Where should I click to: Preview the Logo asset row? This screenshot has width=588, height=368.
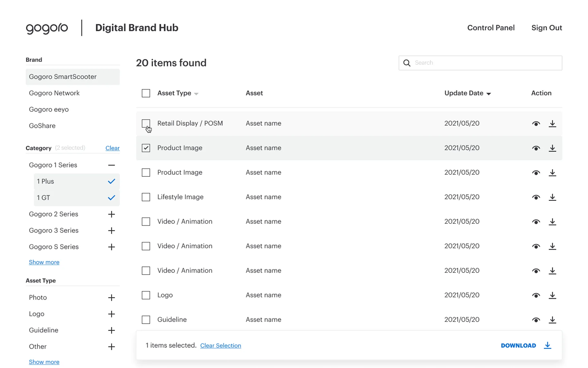coord(536,295)
